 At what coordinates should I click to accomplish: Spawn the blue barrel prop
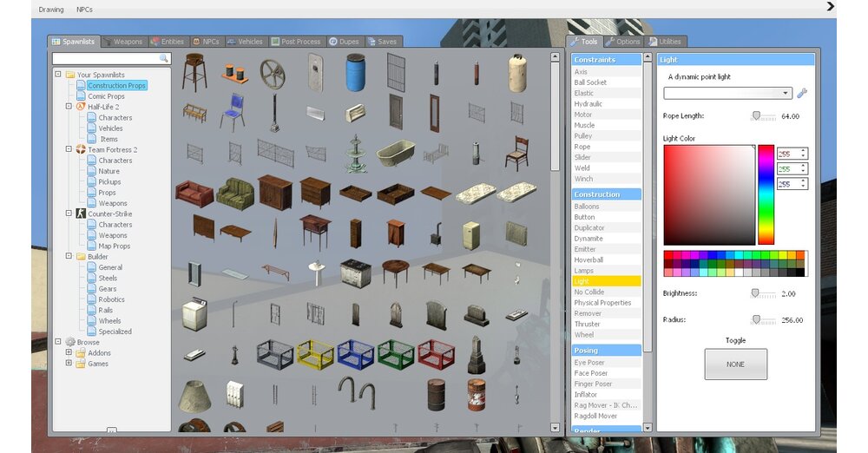(356, 73)
